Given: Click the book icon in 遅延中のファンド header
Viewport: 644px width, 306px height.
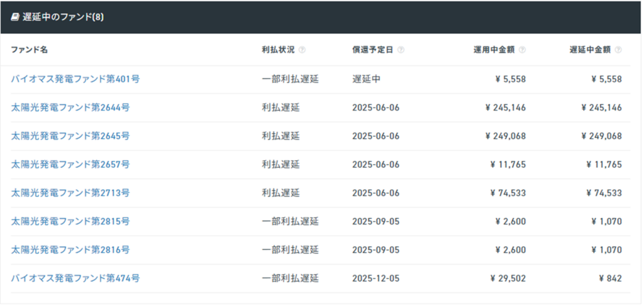Looking at the screenshot, I should coord(15,18).
